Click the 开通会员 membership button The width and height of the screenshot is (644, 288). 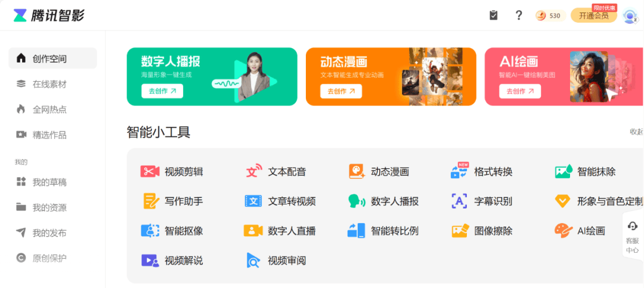click(593, 16)
